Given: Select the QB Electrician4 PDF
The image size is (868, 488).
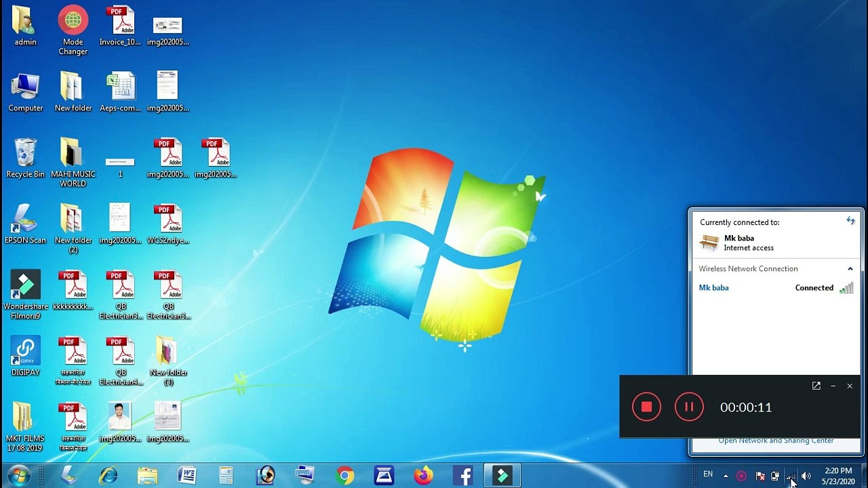Looking at the screenshot, I should pos(120,361).
